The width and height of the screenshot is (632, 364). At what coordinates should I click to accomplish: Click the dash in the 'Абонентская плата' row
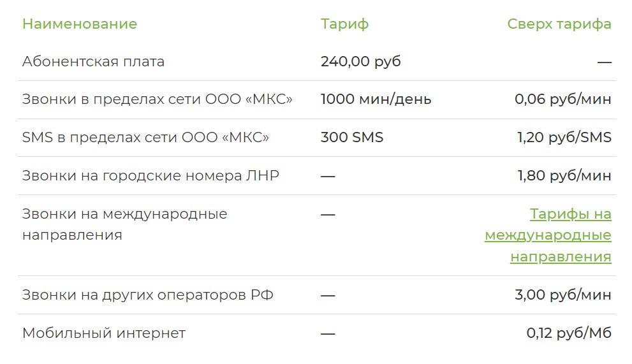click(604, 62)
